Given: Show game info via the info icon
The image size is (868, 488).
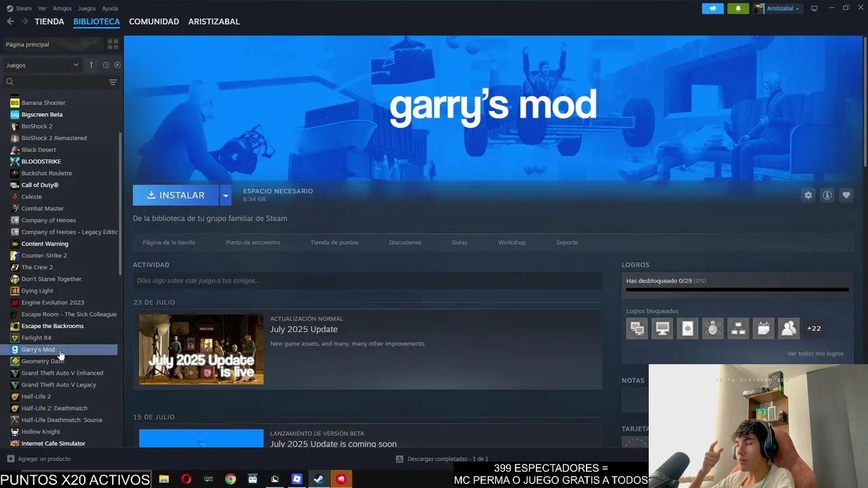Looking at the screenshot, I should pos(827,195).
